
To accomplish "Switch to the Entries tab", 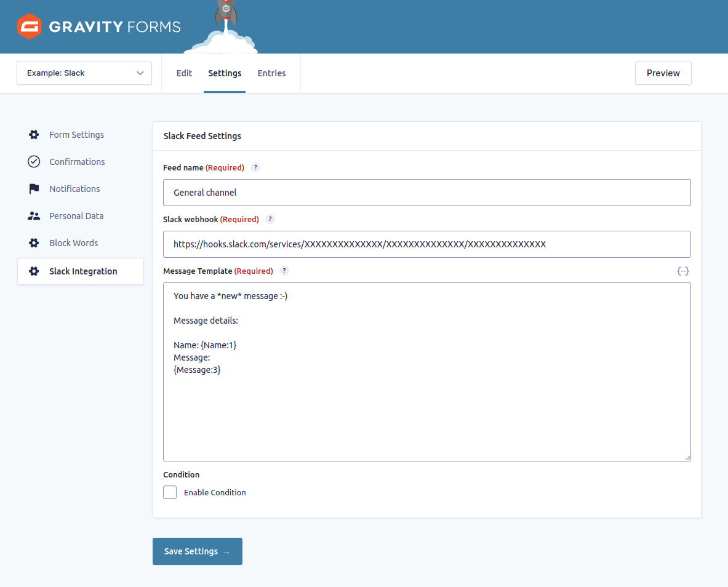I will [x=271, y=73].
